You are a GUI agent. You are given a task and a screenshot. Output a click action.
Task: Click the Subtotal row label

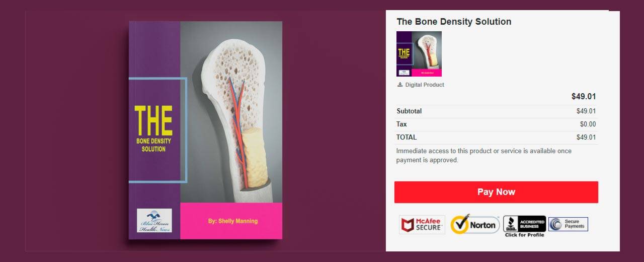pos(409,111)
